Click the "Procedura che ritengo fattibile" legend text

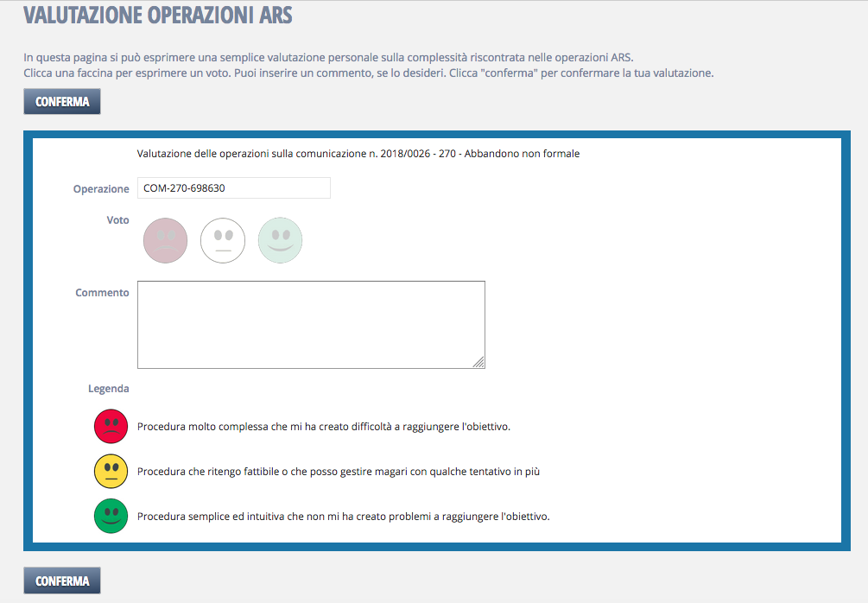pyautogui.click(x=339, y=472)
